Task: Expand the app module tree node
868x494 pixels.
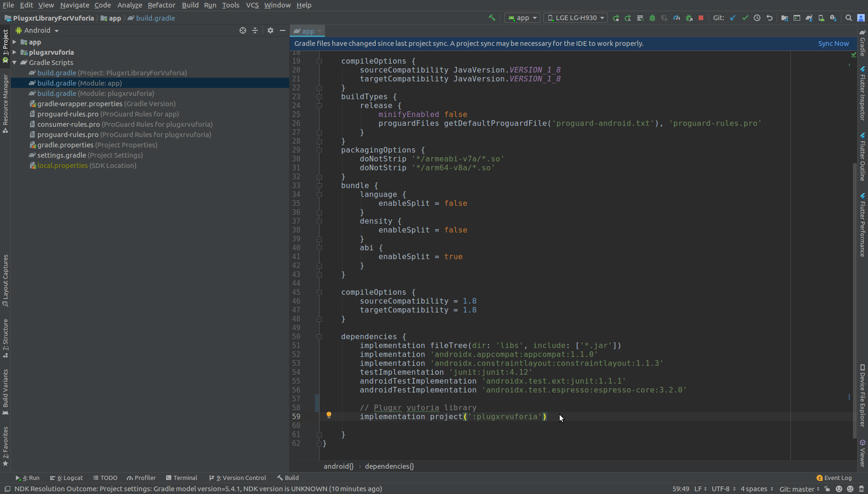Action: pos(15,42)
